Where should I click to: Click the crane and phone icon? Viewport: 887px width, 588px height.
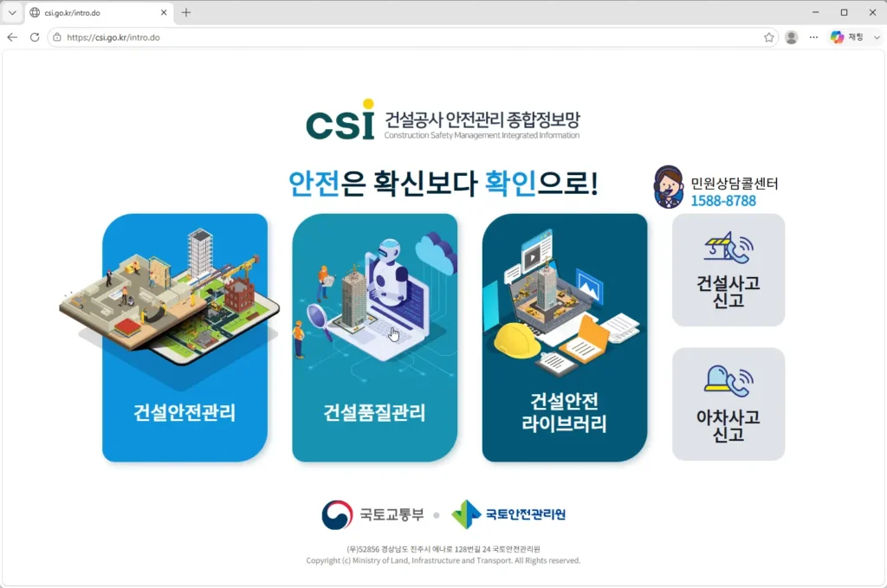[x=728, y=248]
